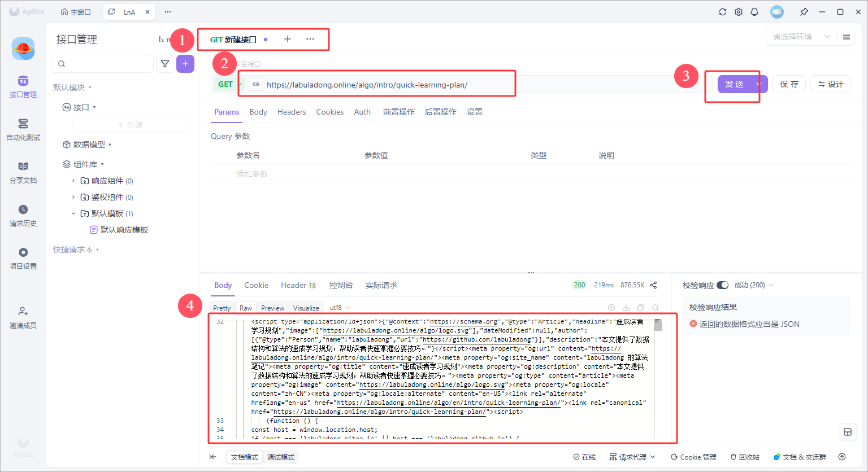Switch to the Cookies request tab

(x=330, y=112)
